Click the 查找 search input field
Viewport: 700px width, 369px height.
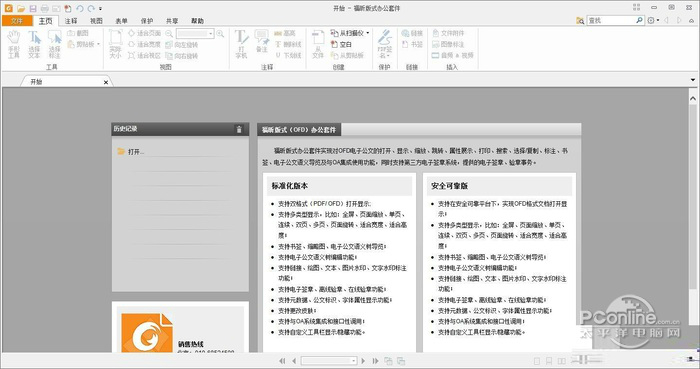[611, 21]
